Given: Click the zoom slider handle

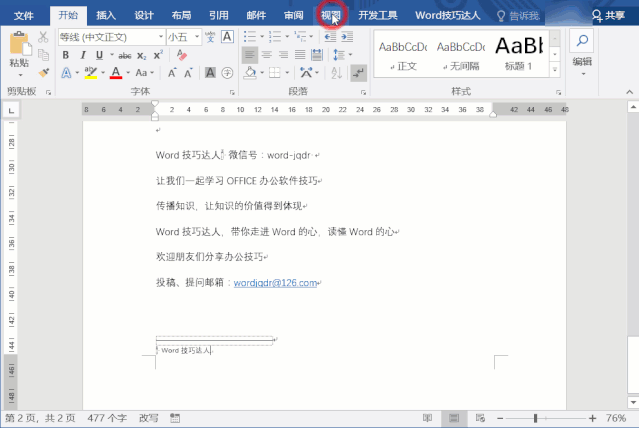Looking at the screenshot, I should [535, 418].
